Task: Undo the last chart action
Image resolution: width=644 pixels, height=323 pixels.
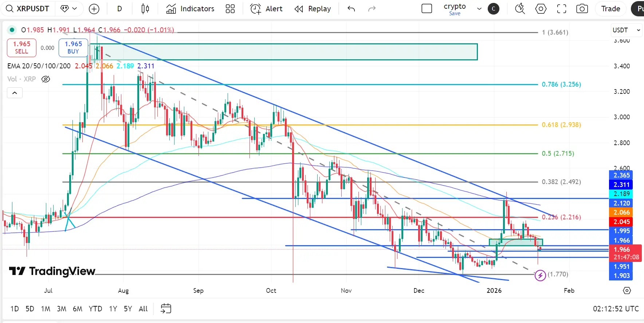Action: [x=351, y=9]
